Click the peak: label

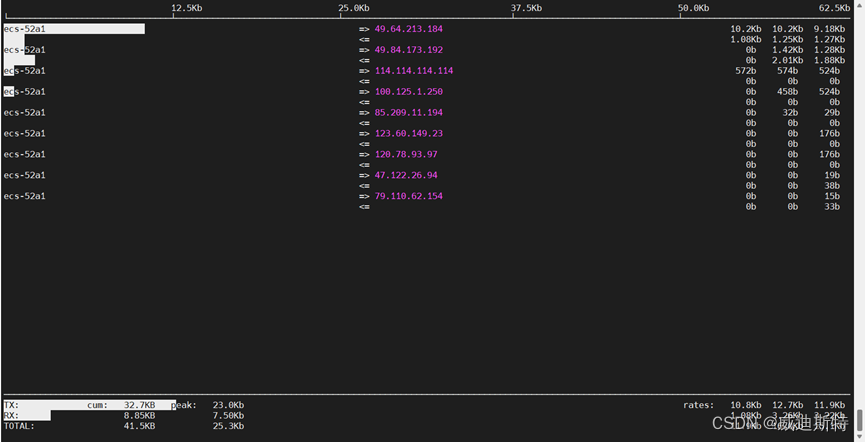tap(184, 405)
